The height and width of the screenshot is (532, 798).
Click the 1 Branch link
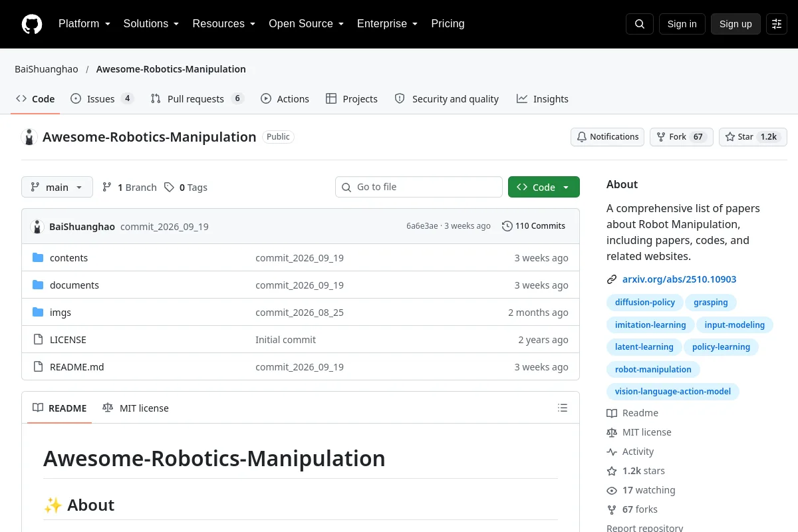point(130,188)
